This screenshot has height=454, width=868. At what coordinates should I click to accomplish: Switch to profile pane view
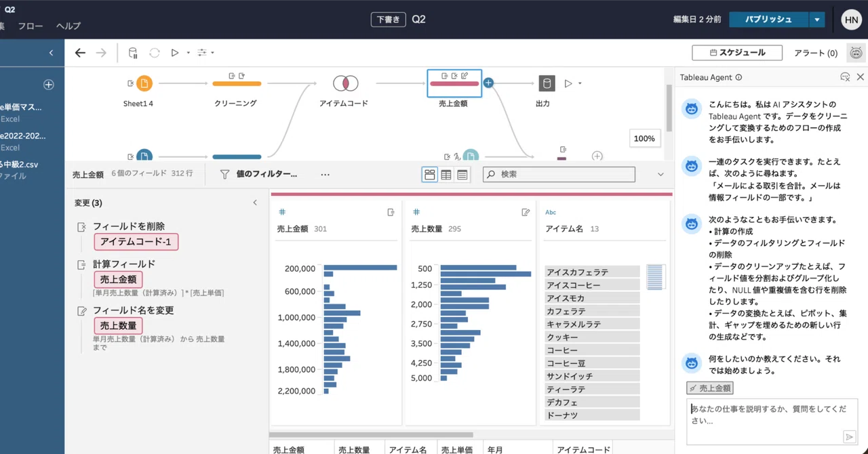coord(430,175)
